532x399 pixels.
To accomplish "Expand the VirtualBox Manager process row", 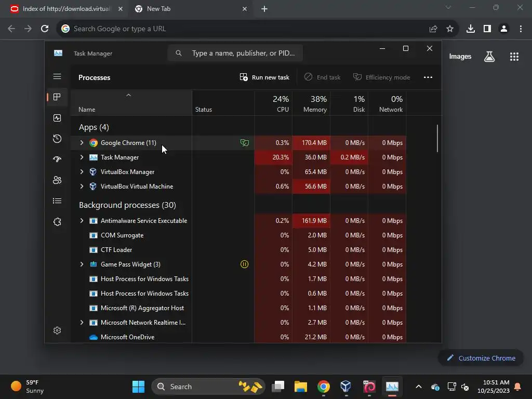I will click(82, 172).
